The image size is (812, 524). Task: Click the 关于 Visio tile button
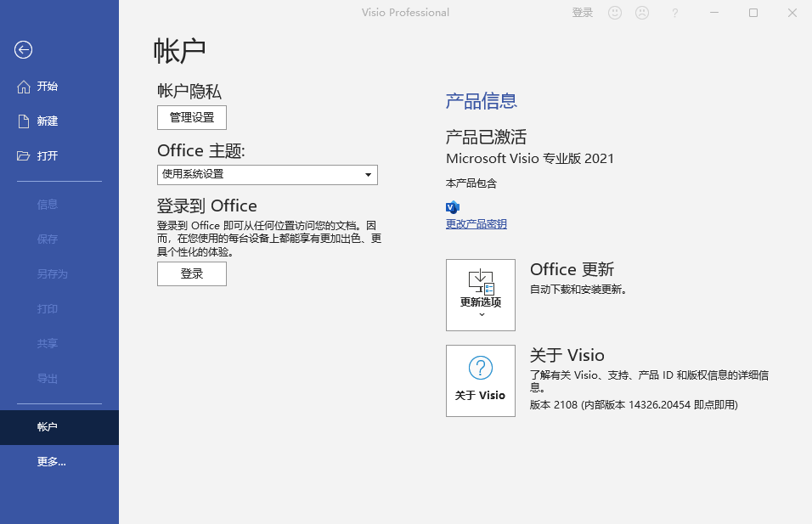point(481,380)
